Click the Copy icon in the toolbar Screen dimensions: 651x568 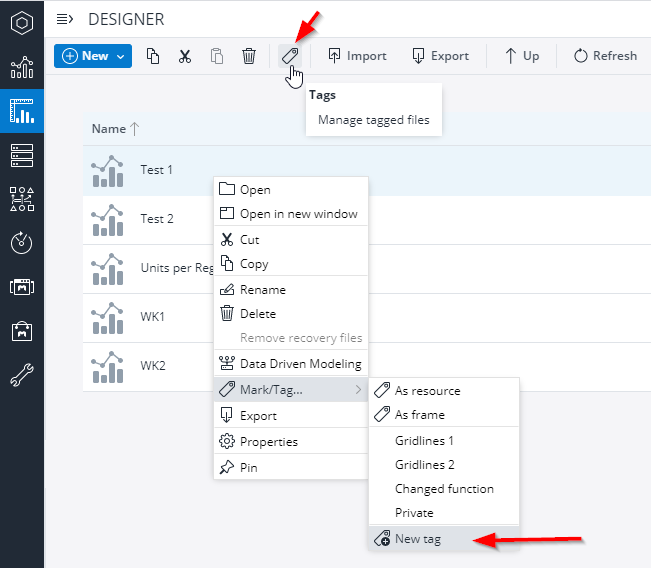[x=153, y=56]
